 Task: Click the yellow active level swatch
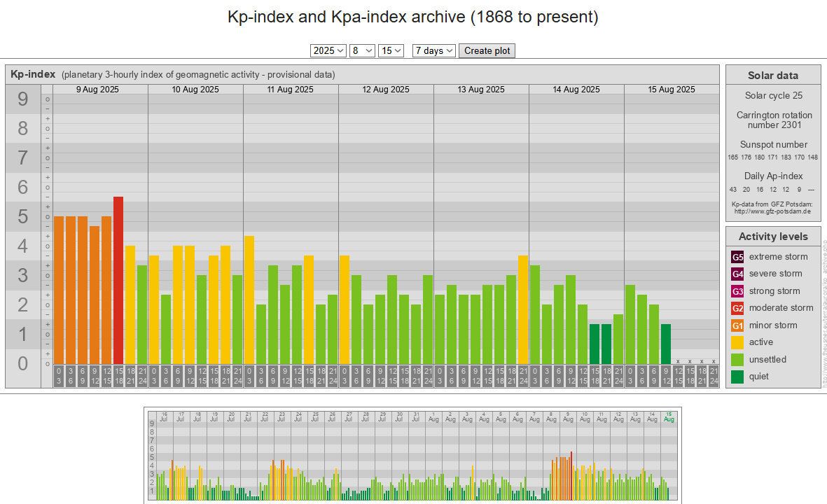click(x=737, y=342)
